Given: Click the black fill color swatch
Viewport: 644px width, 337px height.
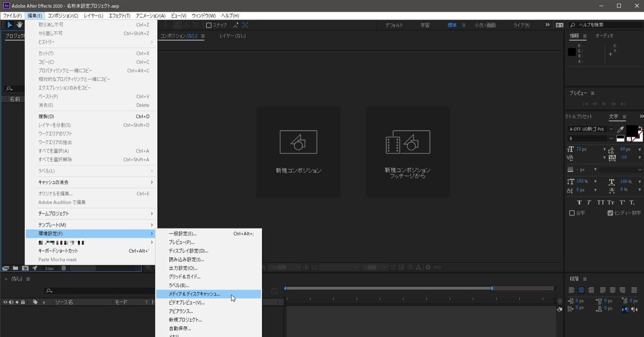Looking at the screenshot, I should point(631,130).
